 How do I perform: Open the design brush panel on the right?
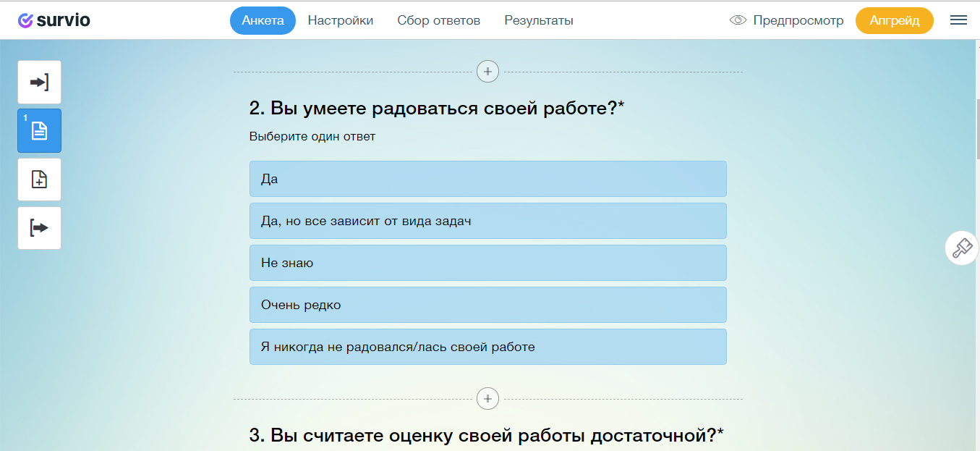tap(962, 248)
